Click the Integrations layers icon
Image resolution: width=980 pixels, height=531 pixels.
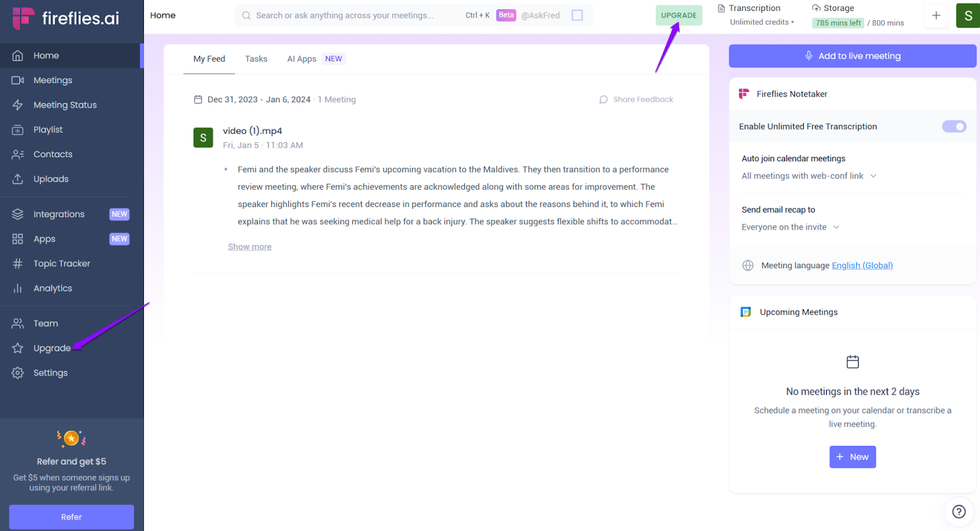(18, 214)
